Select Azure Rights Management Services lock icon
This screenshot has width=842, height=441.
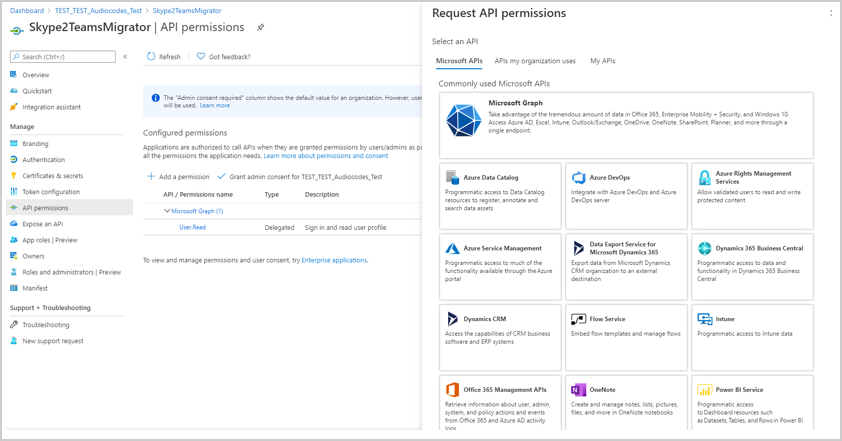coord(705,177)
